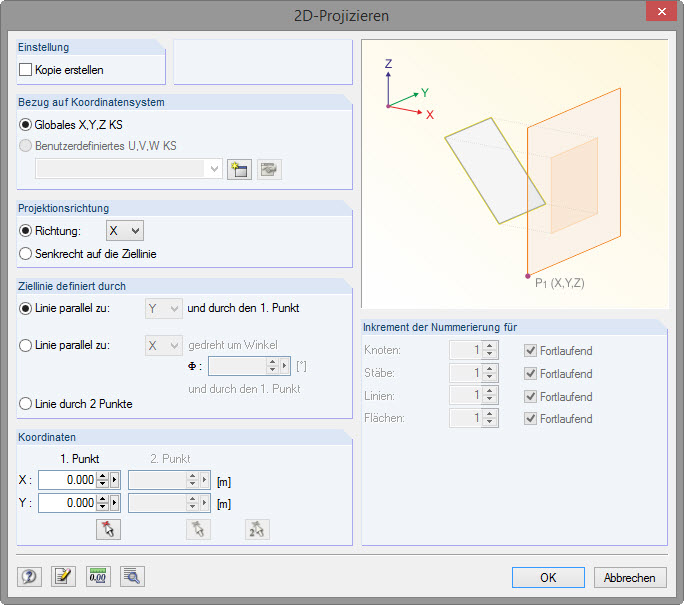Click the P1 (X,Y,Z) label in preview
Viewport: 684px width, 605px height.
[560, 283]
